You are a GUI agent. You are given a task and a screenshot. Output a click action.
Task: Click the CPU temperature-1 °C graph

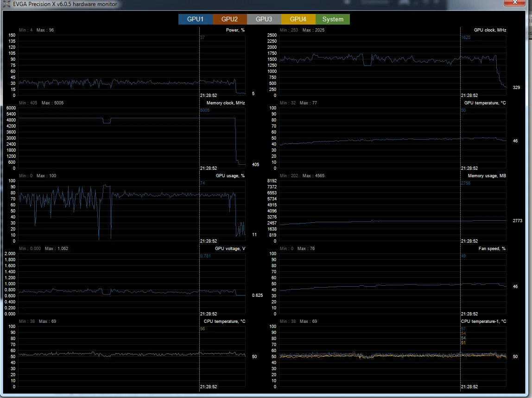(393, 357)
